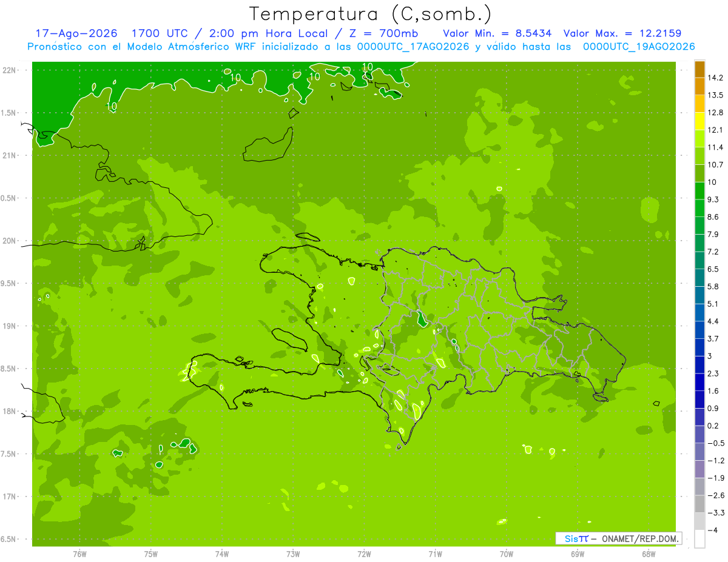Click the 14.2 color scale label
The image size is (728, 562).
click(715, 78)
